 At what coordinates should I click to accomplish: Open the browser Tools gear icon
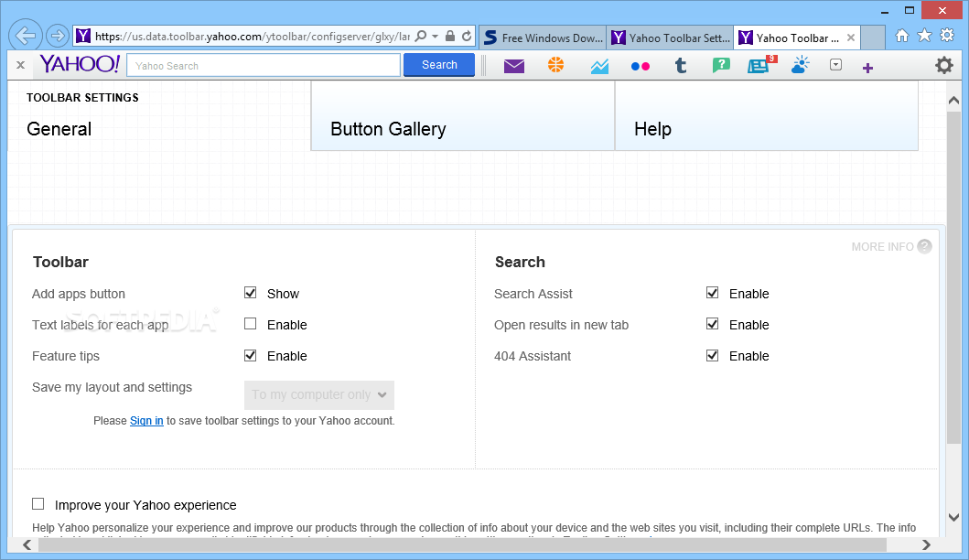[947, 36]
